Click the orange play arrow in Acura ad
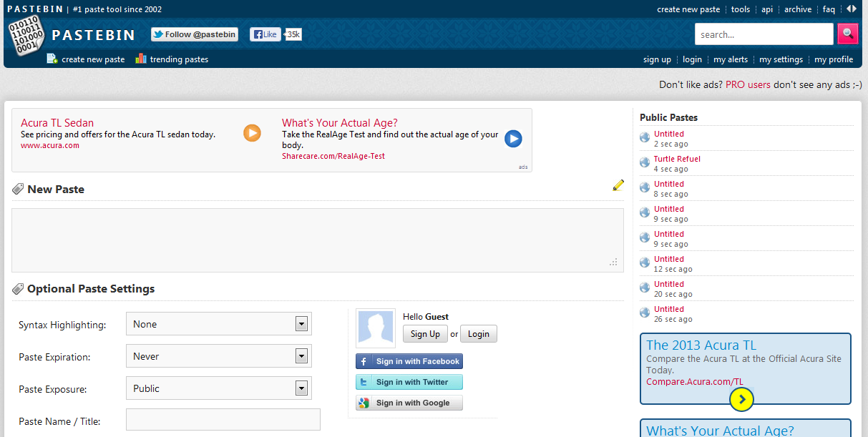868x437 pixels. (252, 133)
